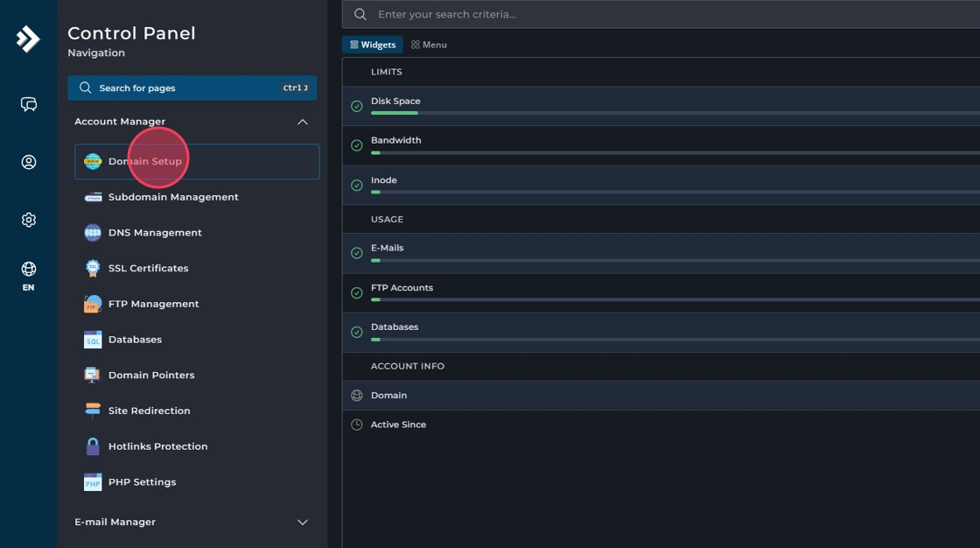Click the LIMITS section header
This screenshot has width=980, height=548.
point(386,72)
